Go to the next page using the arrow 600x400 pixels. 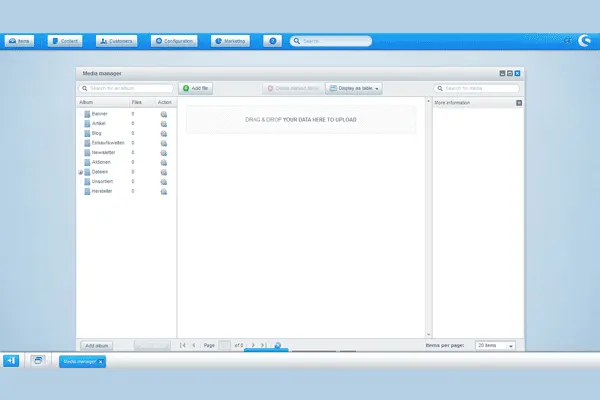pos(253,345)
